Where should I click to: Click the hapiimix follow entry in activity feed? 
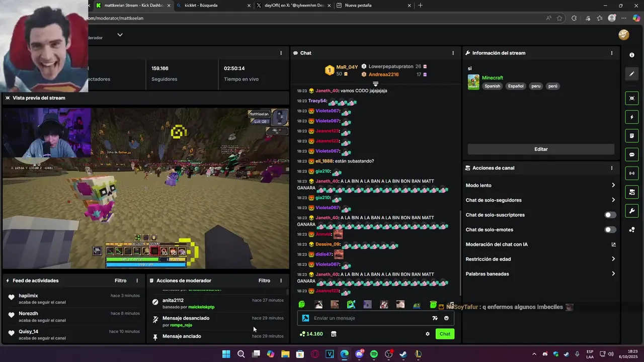73,300
